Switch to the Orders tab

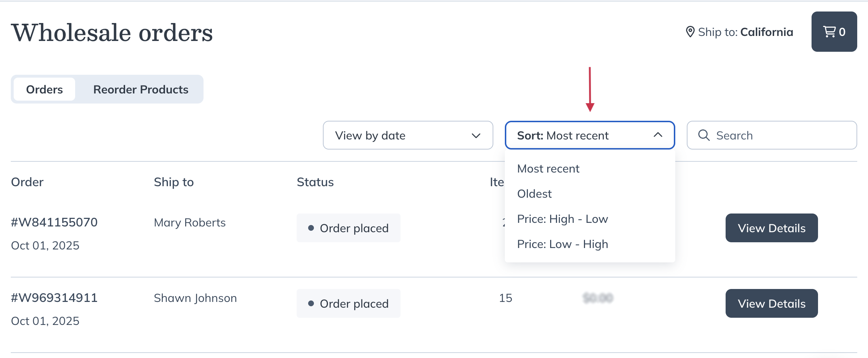point(45,89)
